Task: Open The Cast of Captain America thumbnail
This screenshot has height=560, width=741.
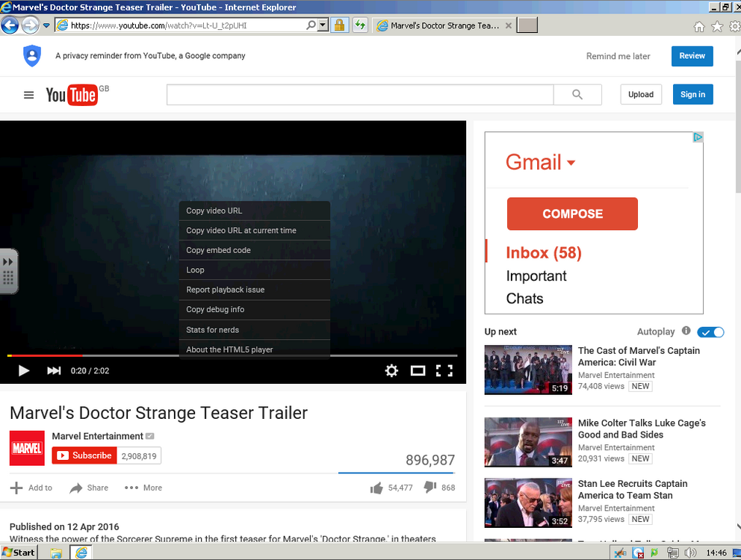Action: coord(528,370)
